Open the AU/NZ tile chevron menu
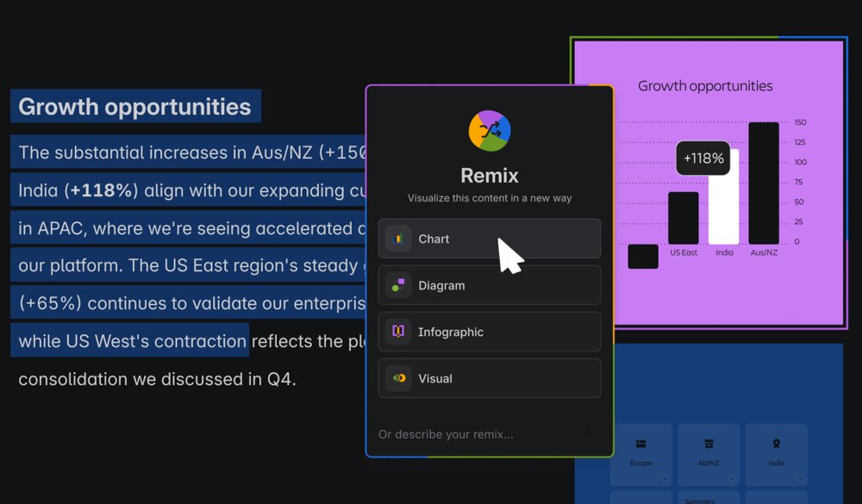Image resolution: width=862 pixels, height=504 pixels. click(732, 479)
